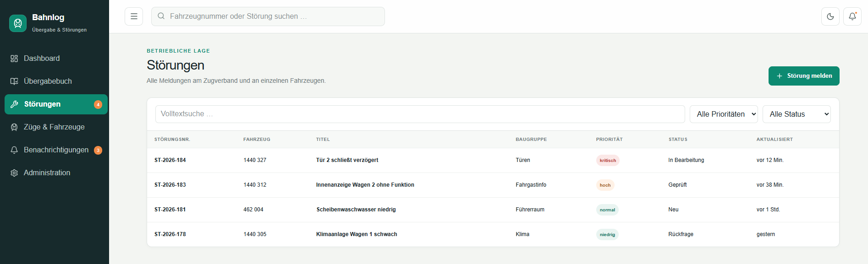
Task: Expand the Alle Status dropdown
Action: point(797,114)
